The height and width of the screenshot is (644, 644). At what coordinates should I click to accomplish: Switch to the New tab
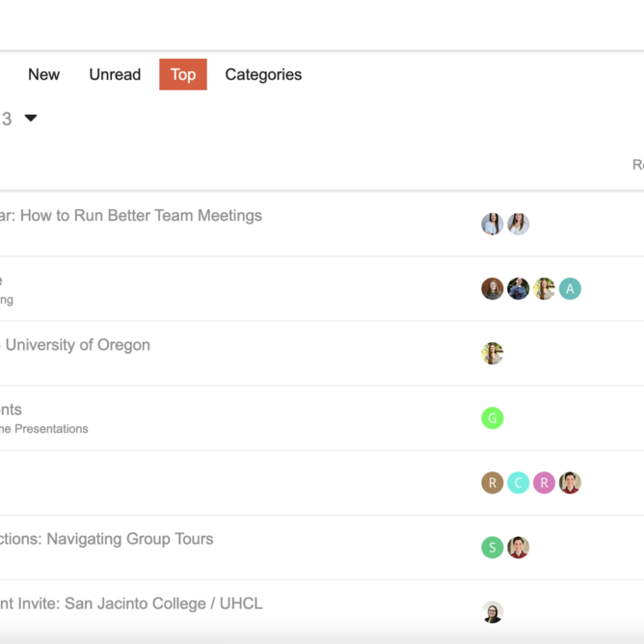[x=43, y=74]
